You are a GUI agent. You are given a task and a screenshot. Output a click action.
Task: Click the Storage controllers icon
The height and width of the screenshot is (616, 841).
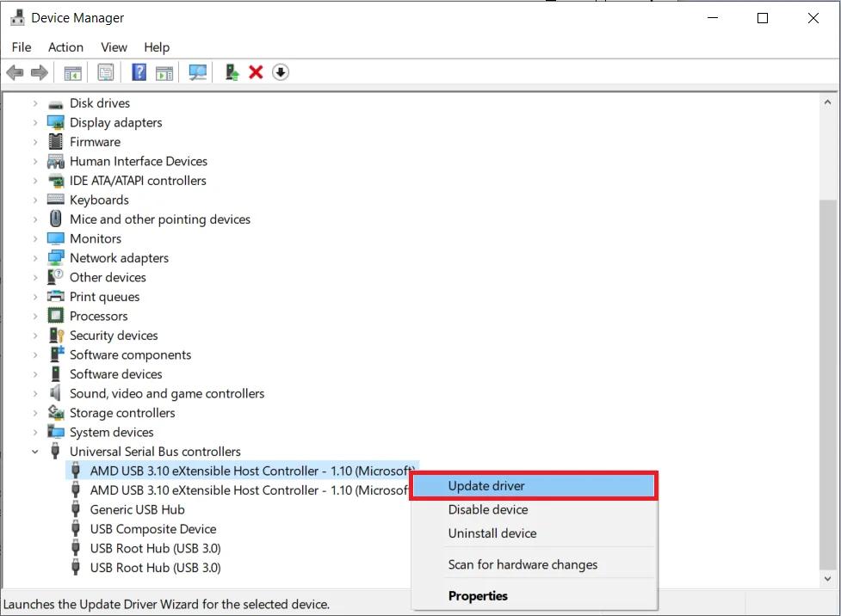(x=56, y=412)
